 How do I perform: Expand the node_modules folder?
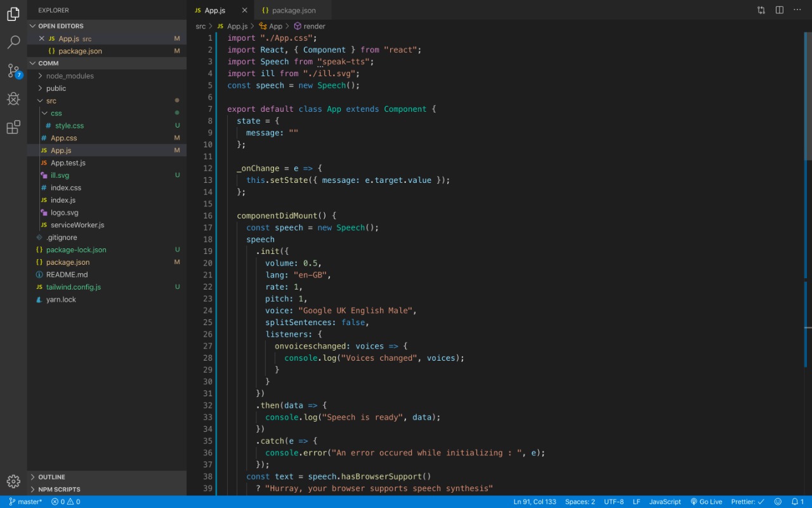coord(107,76)
